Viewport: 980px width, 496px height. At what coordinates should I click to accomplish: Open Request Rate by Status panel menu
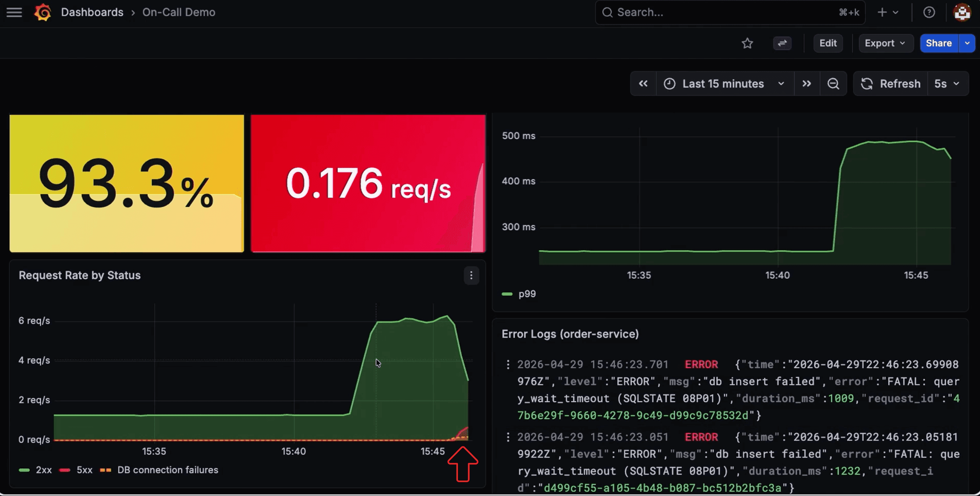(471, 276)
